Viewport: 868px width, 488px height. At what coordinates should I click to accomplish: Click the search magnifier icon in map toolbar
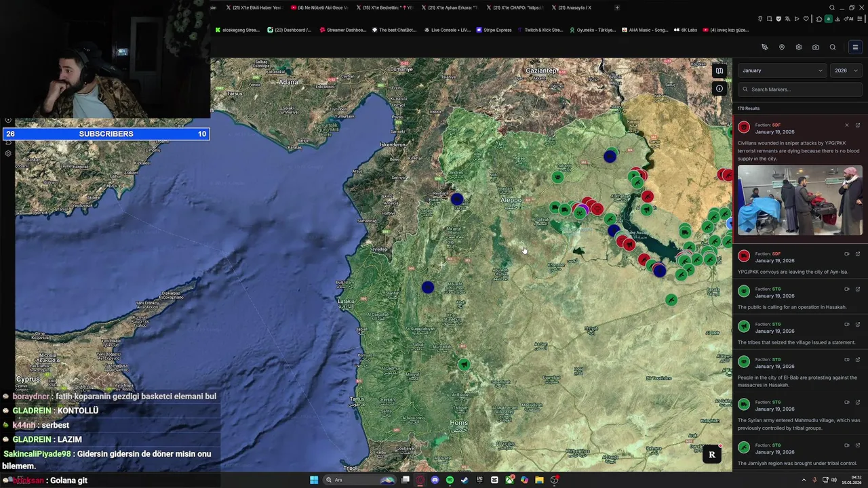[833, 47]
